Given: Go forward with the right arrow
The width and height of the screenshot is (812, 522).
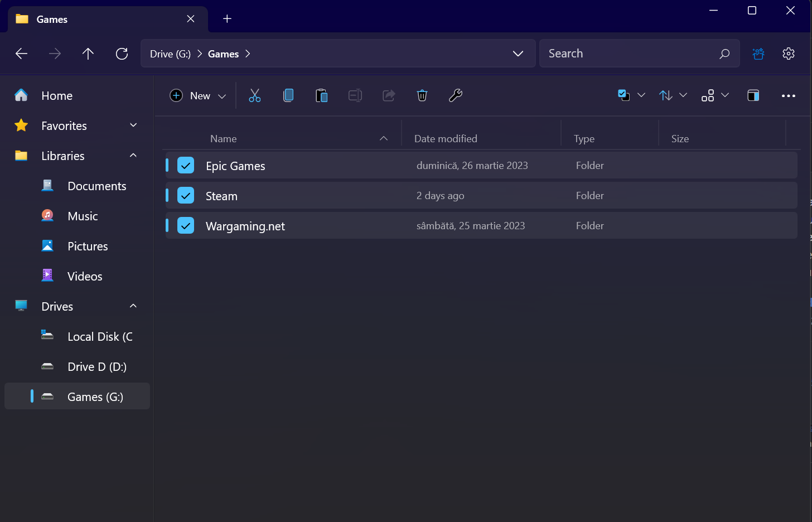Looking at the screenshot, I should coord(55,54).
